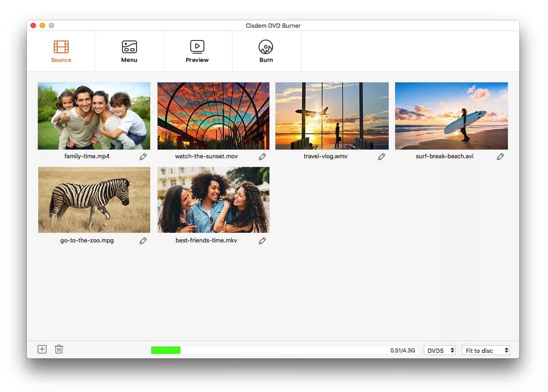Change disc capacity with DVD5 stepper arrows
548x392 pixels.
[x=452, y=350]
